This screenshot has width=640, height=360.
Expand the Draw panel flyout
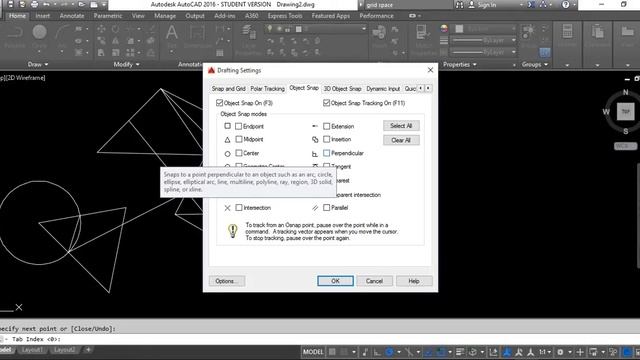38,64
